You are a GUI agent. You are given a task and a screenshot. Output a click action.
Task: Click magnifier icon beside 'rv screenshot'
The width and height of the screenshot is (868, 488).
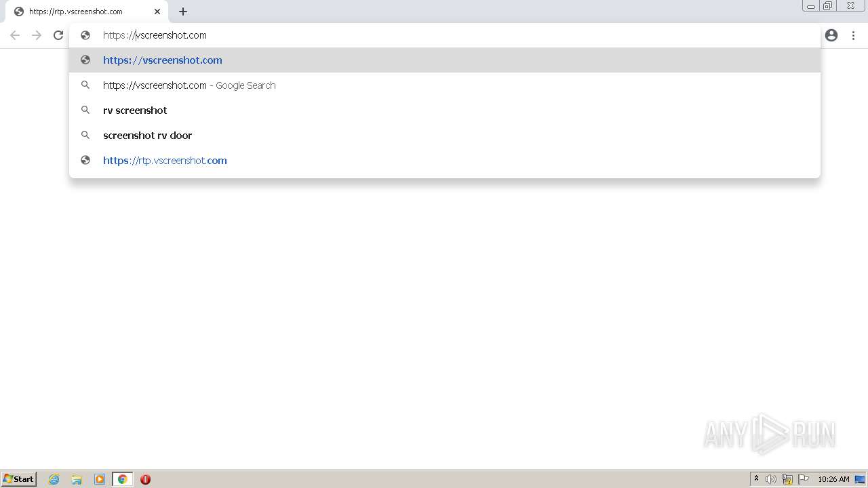(x=85, y=110)
